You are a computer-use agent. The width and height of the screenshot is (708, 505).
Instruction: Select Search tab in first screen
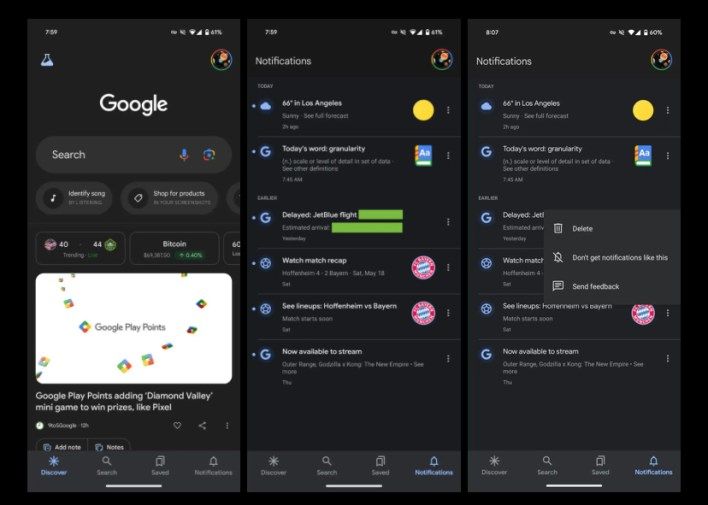click(107, 466)
